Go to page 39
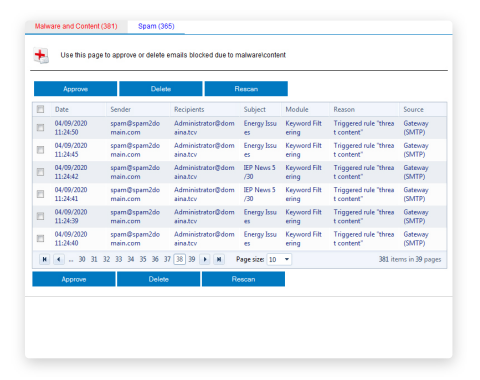This screenshot has height=380, width=480. point(192,259)
